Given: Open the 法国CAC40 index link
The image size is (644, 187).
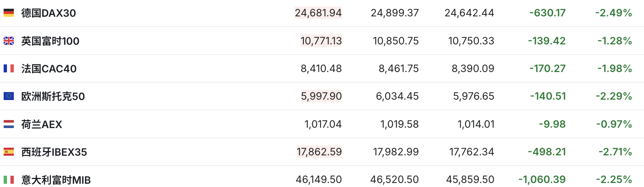Looking at the screenshot, I should 49,69.
